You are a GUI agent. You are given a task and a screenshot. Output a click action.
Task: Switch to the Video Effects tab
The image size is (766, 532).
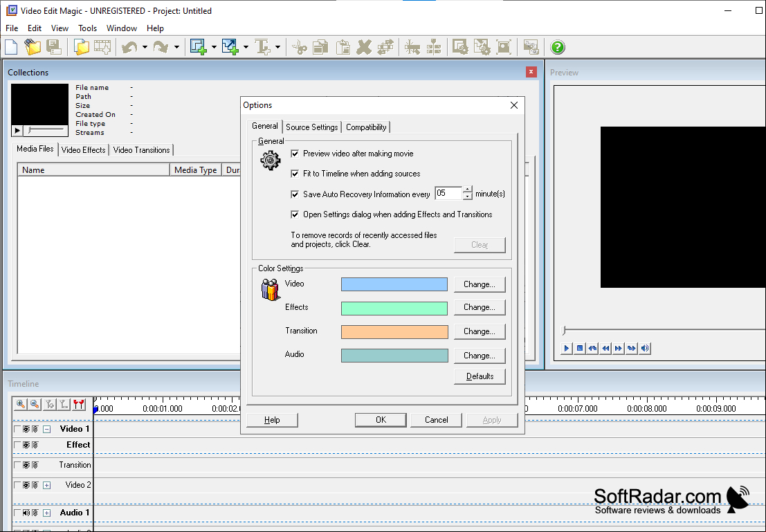pos(84,150)
